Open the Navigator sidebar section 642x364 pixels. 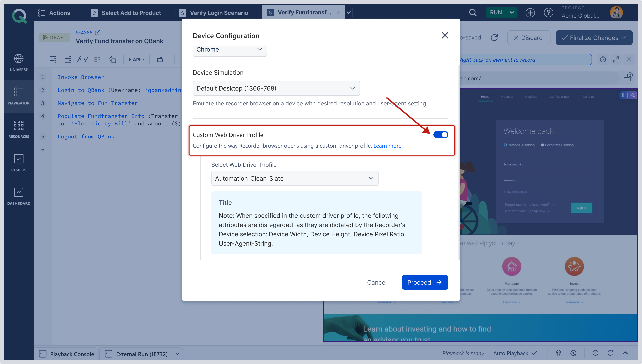tap(19, 96)
